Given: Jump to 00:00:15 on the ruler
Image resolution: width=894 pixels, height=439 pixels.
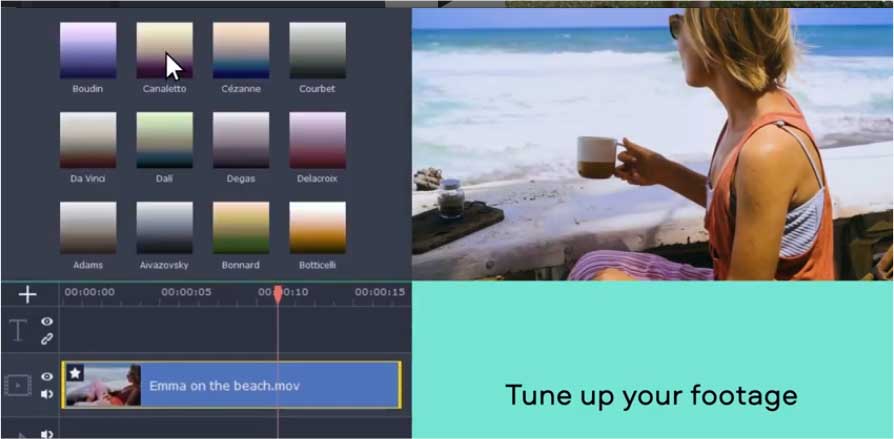Looking at the screenshot, I should click(380, 292).
